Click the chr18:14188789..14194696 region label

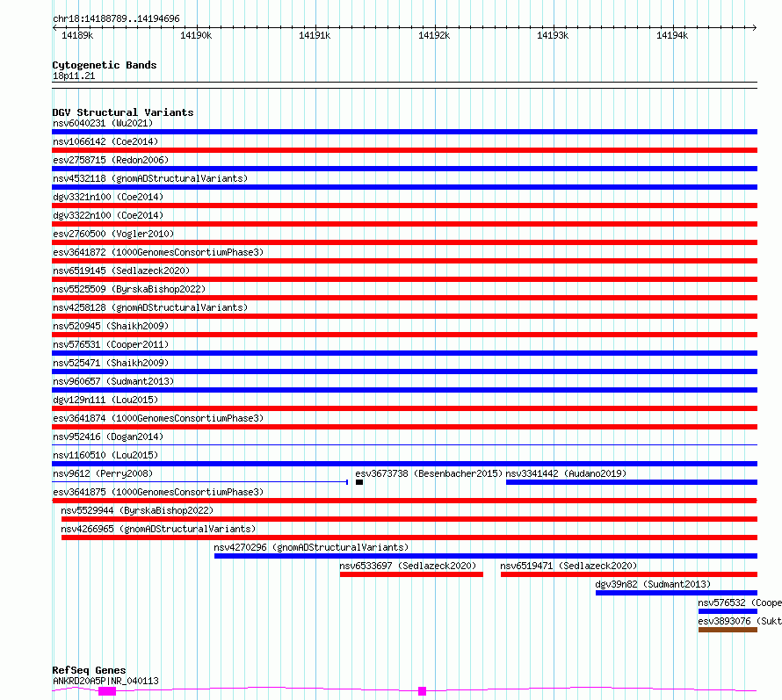(x=116, y=19)
